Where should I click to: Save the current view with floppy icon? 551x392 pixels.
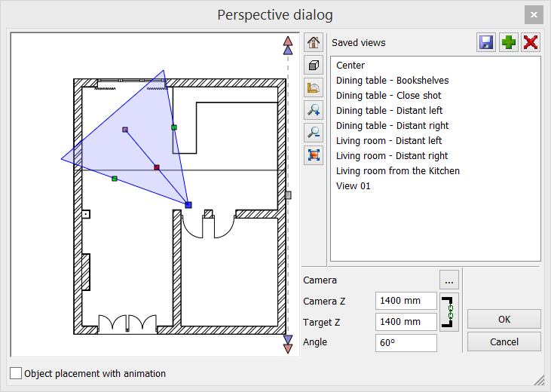point(486,43)
